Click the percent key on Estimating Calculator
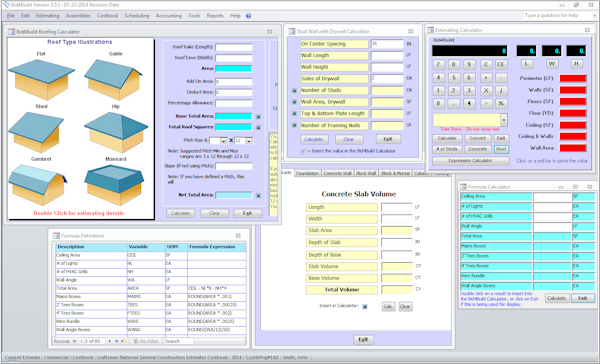The image size is (600, 364). [501, 103]
